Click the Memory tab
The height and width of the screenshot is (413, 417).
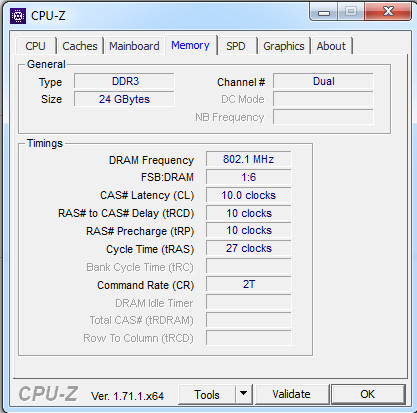point(190,45)
